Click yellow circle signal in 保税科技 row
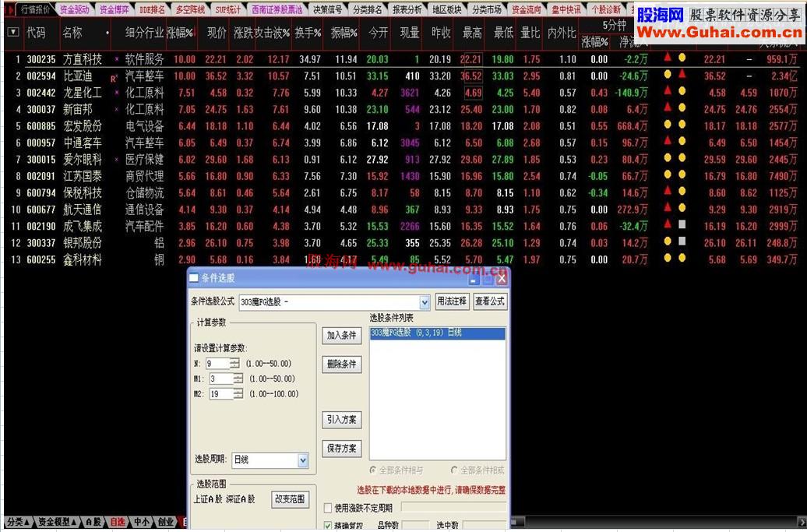Image resolution: width=807 pixels, height=532 pixels. click(682, 191)
